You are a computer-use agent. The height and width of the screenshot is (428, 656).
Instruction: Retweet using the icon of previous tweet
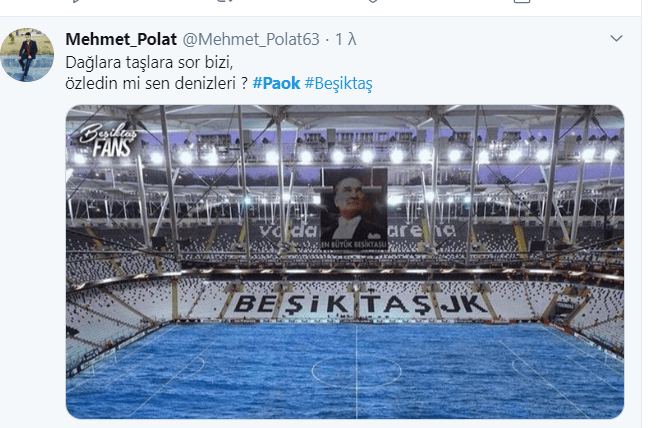point(225,1)
